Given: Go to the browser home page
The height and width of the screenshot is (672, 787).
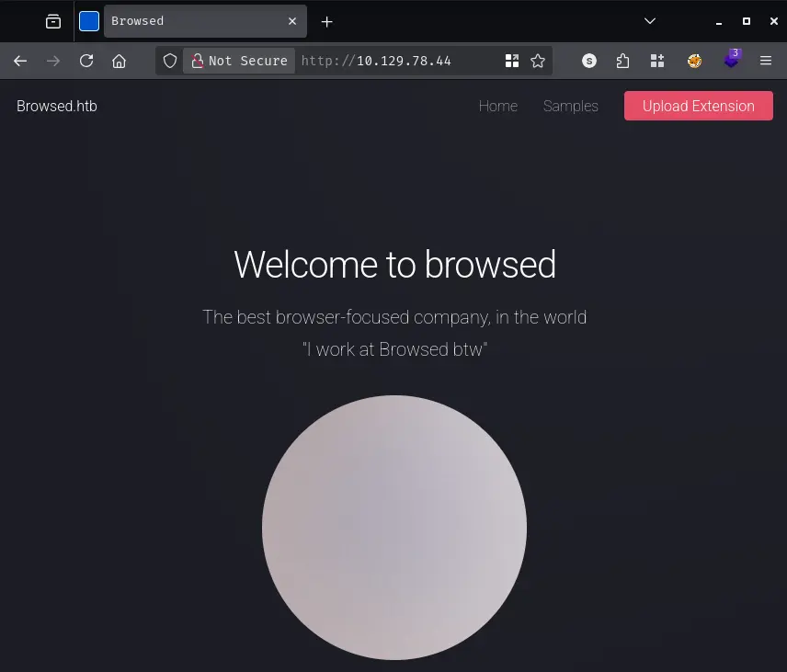Looking at the screenshot, I should (120, 61).
